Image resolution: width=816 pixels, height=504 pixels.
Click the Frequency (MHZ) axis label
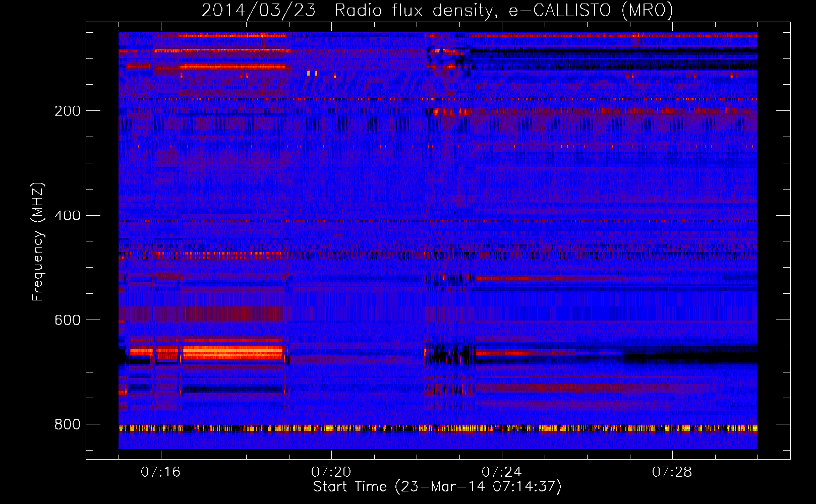(x=38, y=242)
